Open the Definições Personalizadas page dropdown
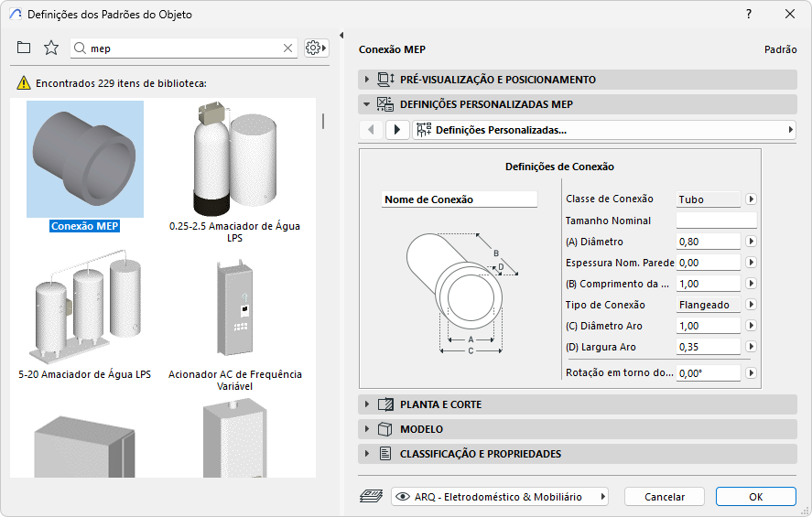 click(604, 130)
